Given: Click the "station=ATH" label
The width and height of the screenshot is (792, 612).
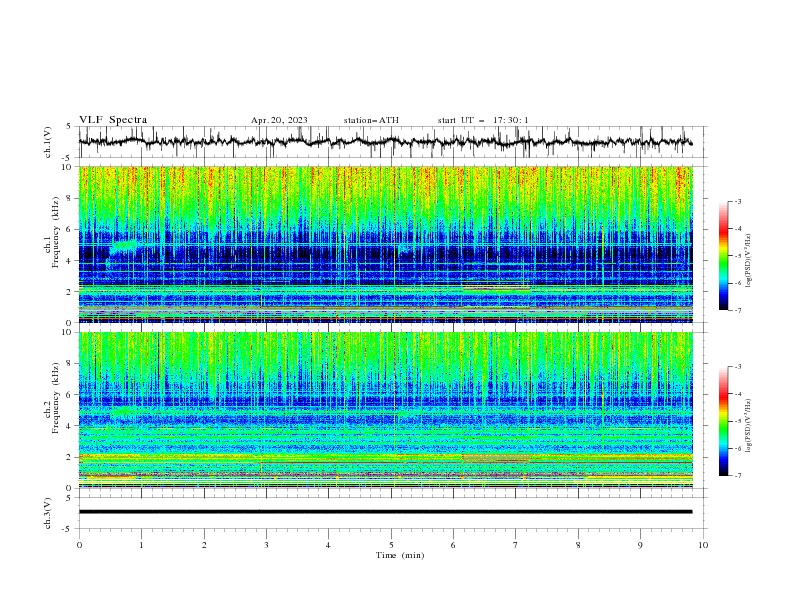Looking at the screenshot, I should (x=371, y=120).
